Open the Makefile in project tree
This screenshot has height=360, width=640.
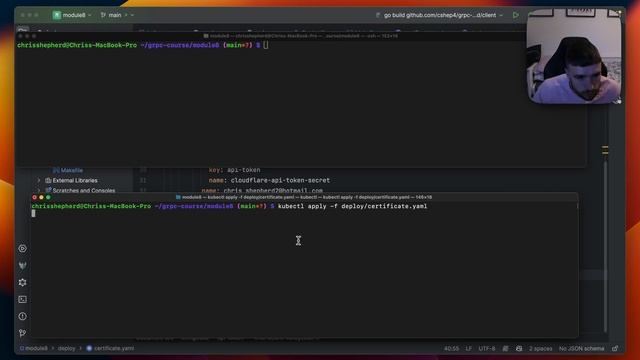coord(71,170)
